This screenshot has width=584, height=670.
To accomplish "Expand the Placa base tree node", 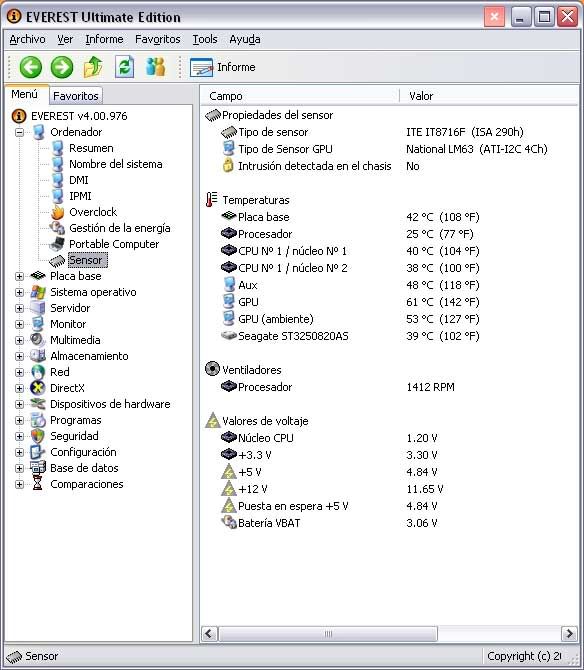I will [x=19, y=276].
